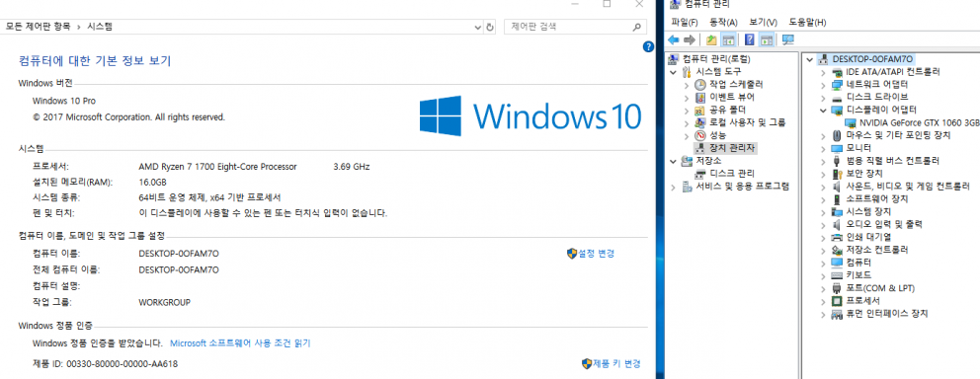This screenshot has width=980, height=379.
Task: Click the blue Help question-mark toolbar icon
Action: [750, 39]
